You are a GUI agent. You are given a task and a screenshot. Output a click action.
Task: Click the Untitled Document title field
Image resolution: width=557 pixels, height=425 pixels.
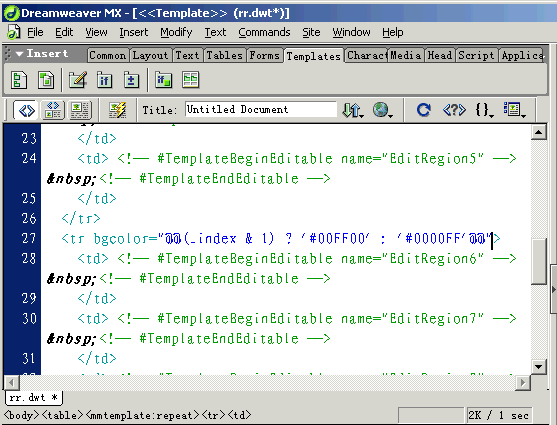(261, 109)
